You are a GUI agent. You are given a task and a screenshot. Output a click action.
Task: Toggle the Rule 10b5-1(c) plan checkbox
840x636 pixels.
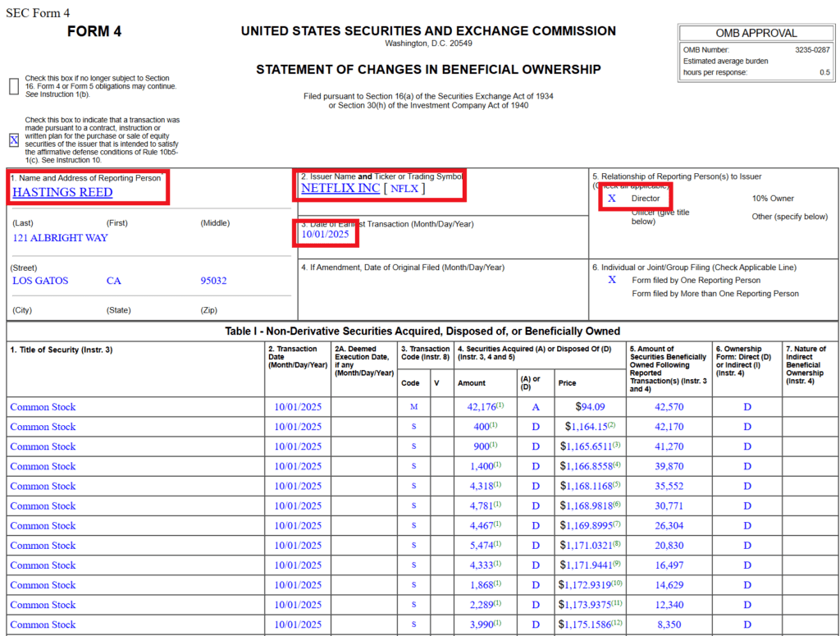[14, 140]
